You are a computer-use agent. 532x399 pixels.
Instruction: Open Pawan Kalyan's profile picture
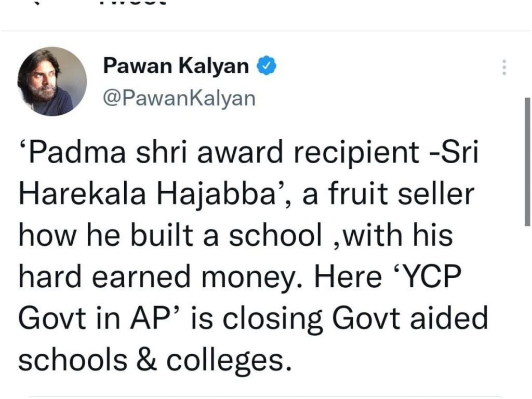point(52,82)
